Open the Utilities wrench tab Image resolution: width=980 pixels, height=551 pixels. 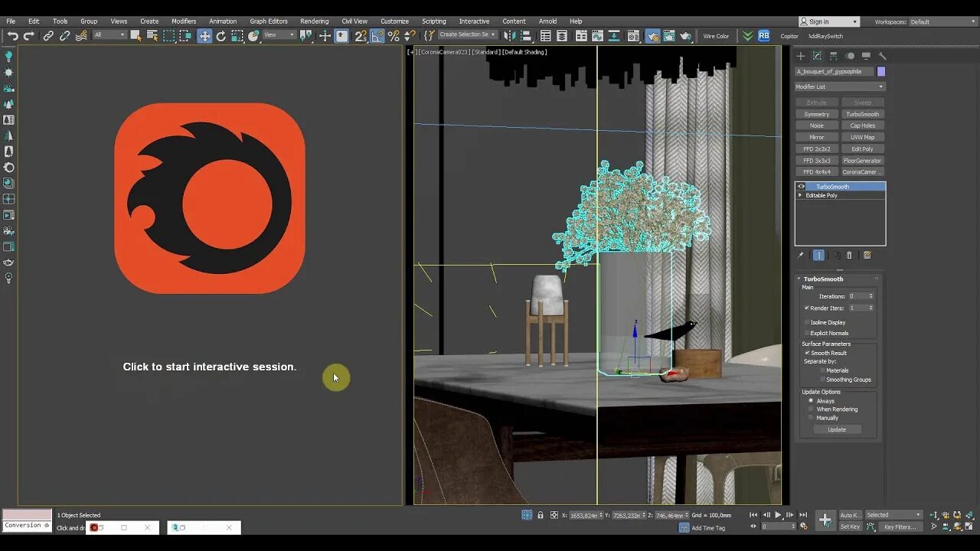882,56
